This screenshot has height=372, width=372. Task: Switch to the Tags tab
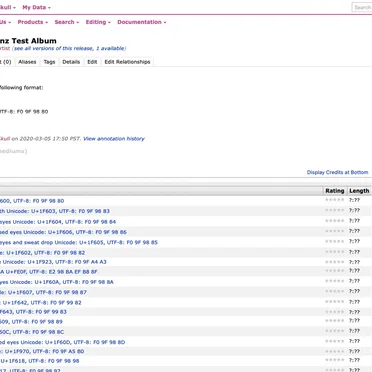49,62
